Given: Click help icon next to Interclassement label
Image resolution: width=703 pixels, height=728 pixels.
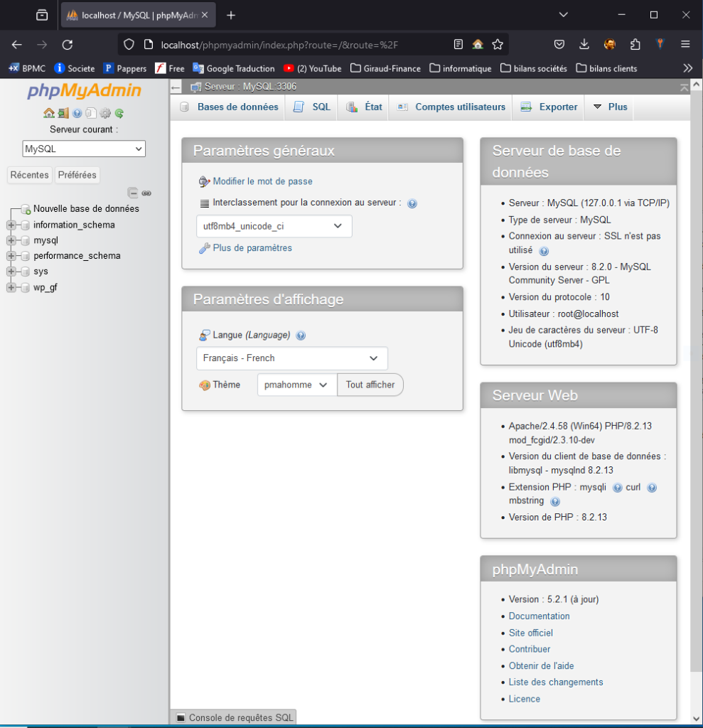Looking at the screenshot, I should tap(412, 203).
